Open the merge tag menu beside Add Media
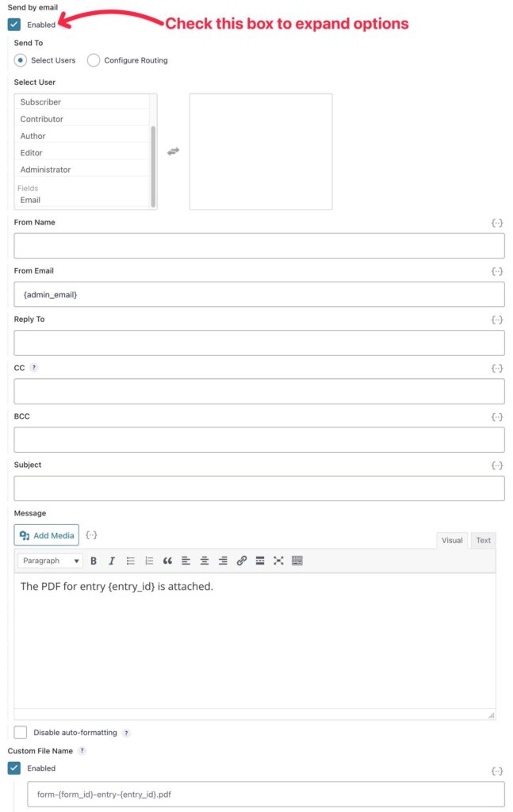Screen dimensions: 513x812 point(91,534)
